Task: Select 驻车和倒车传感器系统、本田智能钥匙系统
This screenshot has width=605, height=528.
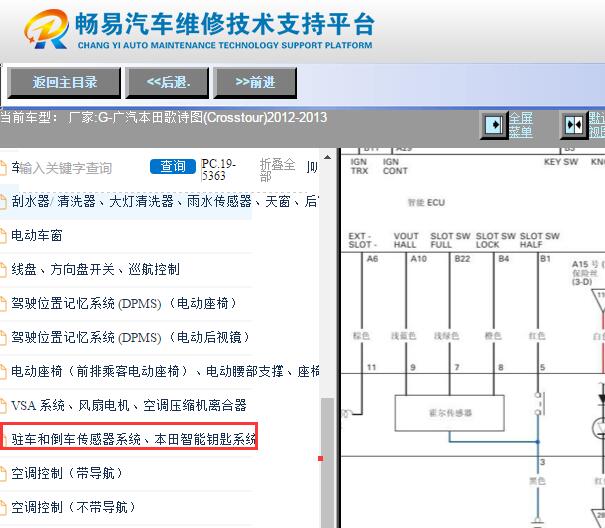Action: tap(133, 439)
